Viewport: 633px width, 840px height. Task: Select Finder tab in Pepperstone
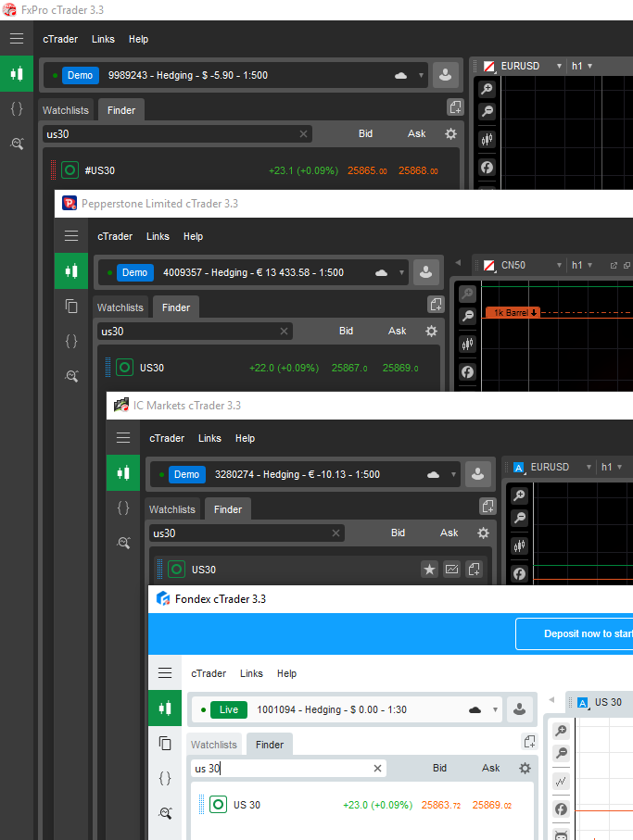click(176, 307)
